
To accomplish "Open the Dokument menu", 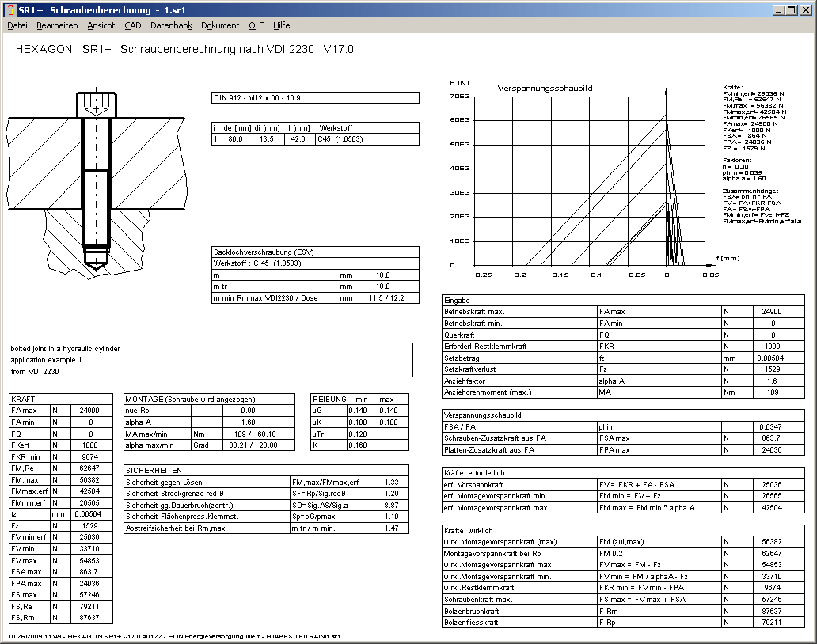I will pyautogui.click(x=220, y=25).
